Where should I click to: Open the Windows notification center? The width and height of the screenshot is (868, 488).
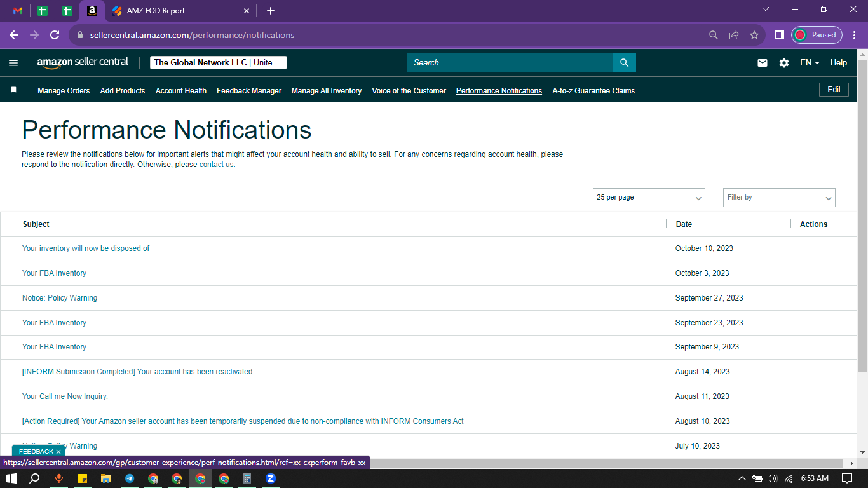[847, 478]
